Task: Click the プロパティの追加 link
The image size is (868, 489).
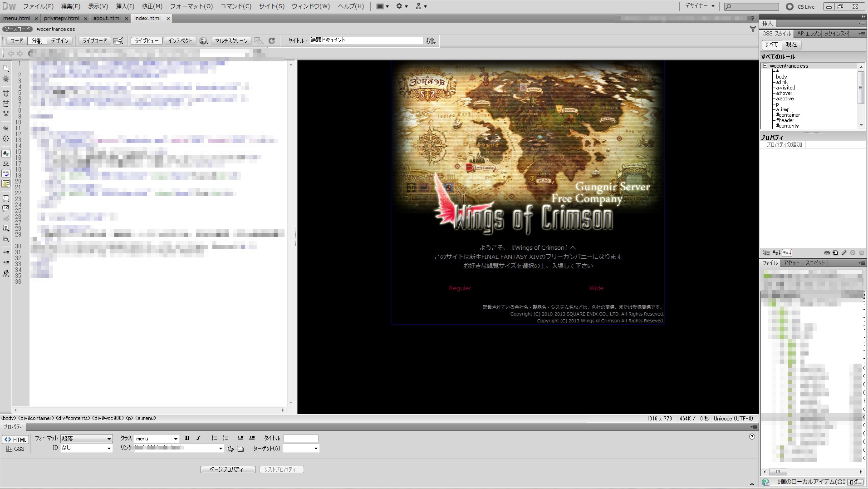Action: (784, 144)
